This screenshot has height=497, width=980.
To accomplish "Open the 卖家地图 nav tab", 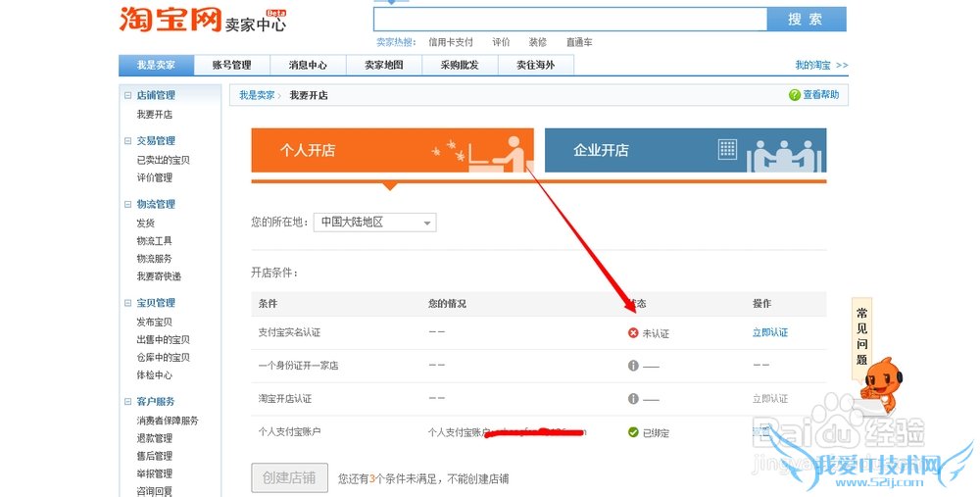I will click(x=384, y=65).
